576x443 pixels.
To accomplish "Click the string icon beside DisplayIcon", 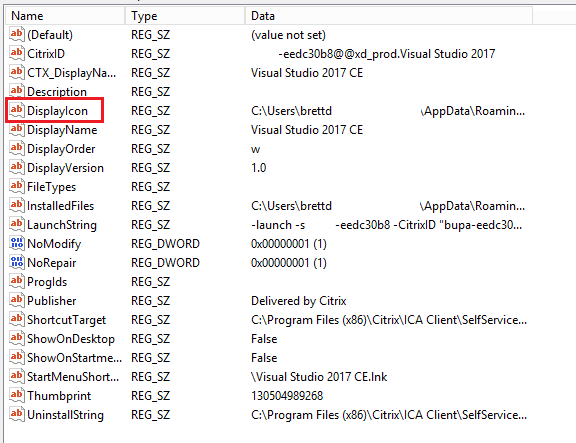I will (17, 111).
